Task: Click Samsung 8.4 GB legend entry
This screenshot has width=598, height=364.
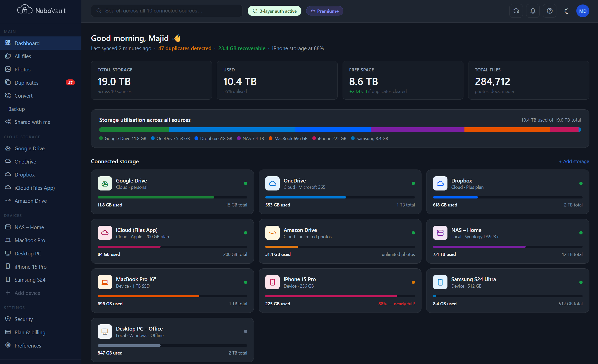Action: coord(370,138)
